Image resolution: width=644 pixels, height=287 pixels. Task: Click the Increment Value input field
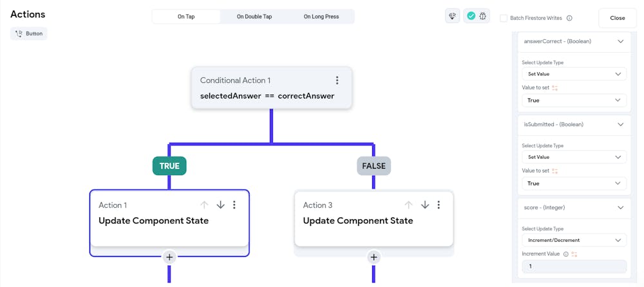573,266
